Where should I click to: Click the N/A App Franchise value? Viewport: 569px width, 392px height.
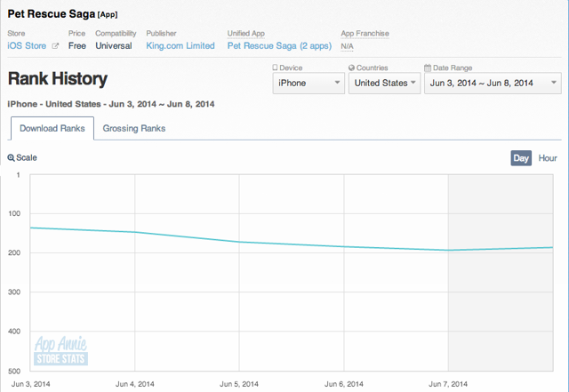click(x=347, y=46)
